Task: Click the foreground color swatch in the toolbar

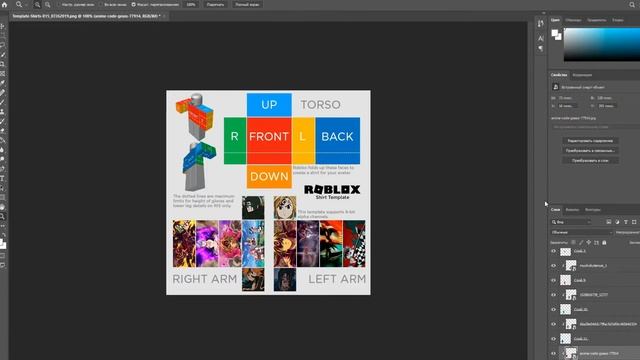Action: pos(2,242)
